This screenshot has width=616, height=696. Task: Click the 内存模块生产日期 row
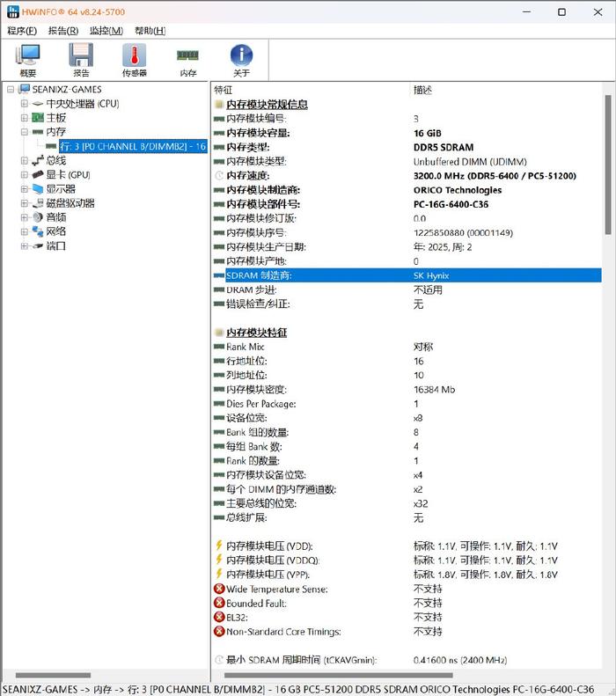point(407,246)
